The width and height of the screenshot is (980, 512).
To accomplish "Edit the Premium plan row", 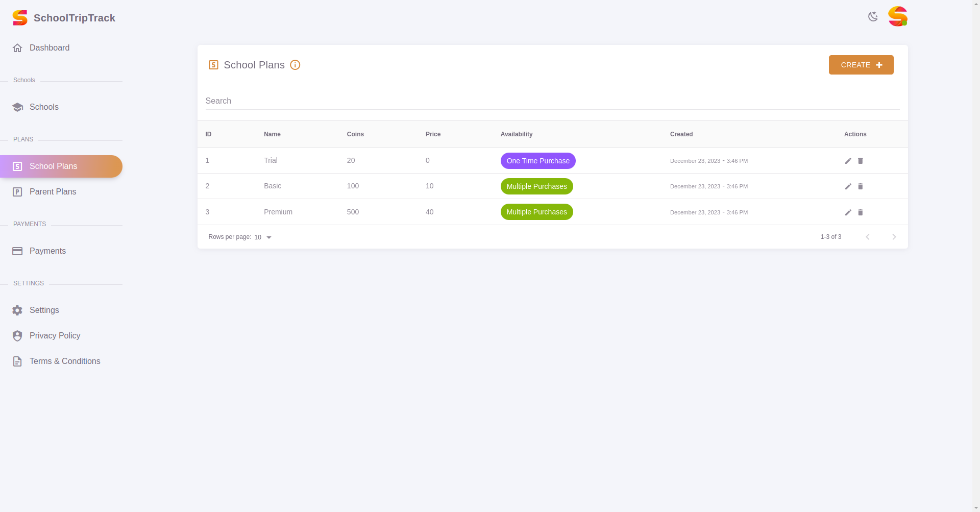I will 848,212.
